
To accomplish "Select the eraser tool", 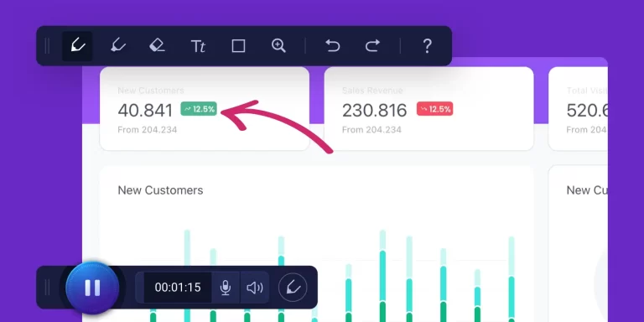I will 157,45.
